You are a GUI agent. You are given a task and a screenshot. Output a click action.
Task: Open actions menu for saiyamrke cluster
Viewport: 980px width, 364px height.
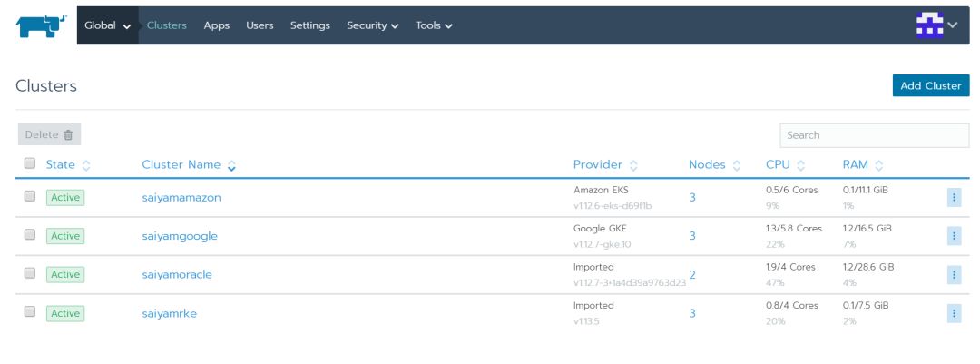pos(954,313)
